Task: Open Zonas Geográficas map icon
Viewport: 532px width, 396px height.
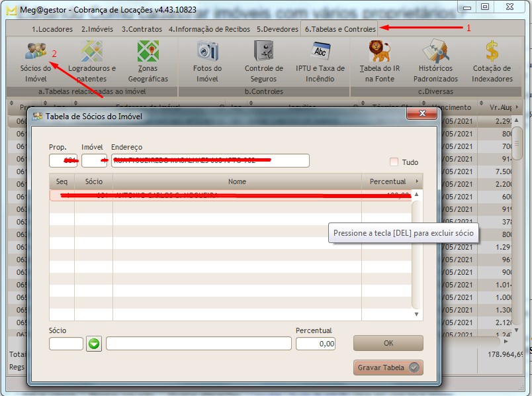Action: click(148, 52)
